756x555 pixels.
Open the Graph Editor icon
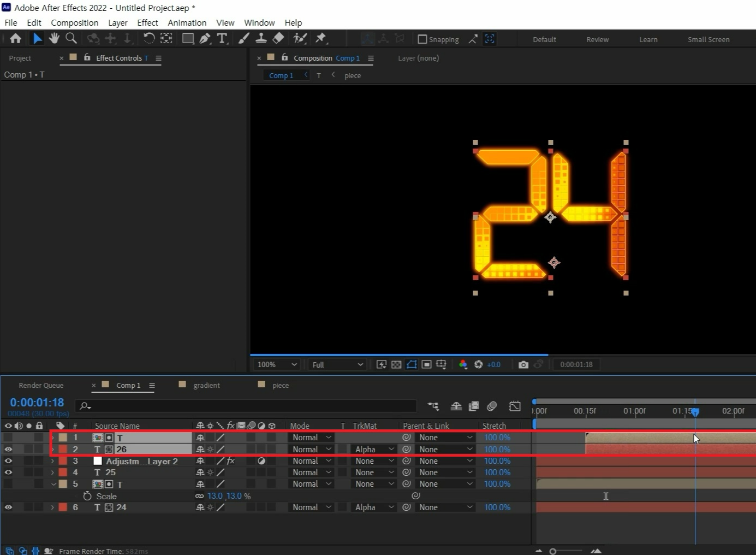tap(515, 406)
